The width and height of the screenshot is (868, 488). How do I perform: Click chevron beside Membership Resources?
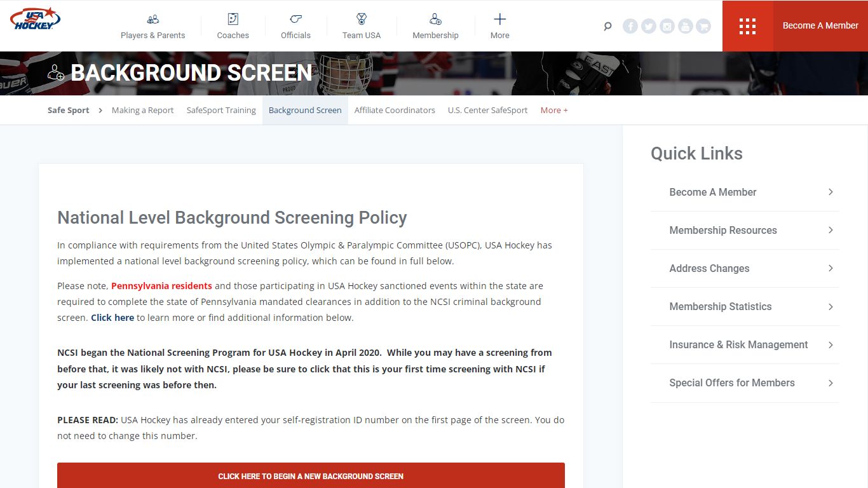click(x=831, y=230)
